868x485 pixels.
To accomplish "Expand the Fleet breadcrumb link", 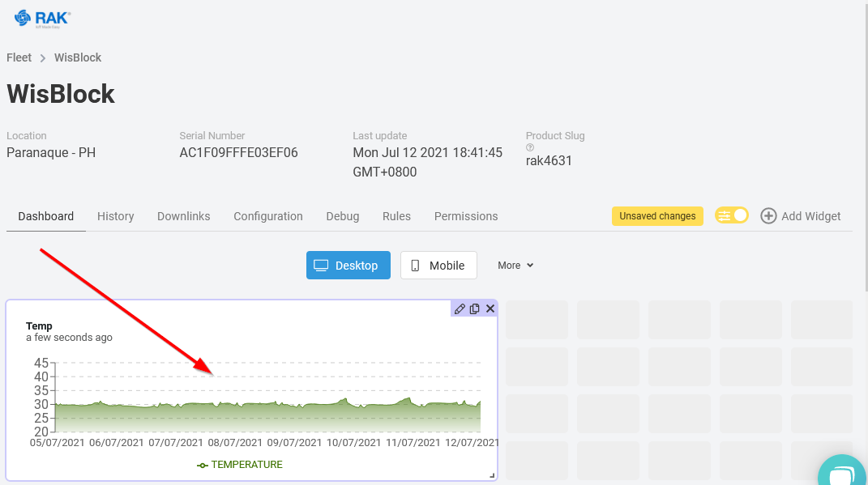I will click(19, 57).
